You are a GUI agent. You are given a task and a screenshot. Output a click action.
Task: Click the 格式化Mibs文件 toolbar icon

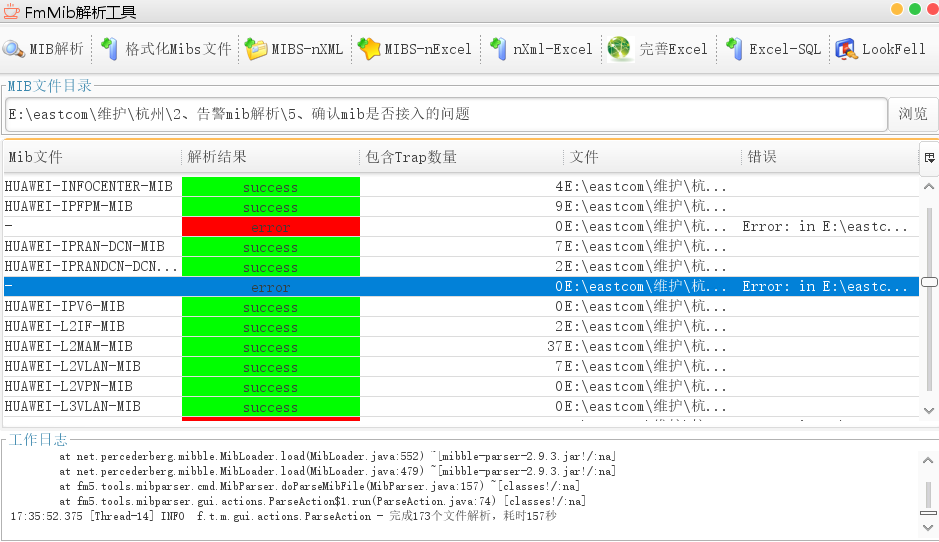pyautogui.click(x=110, y=49)
